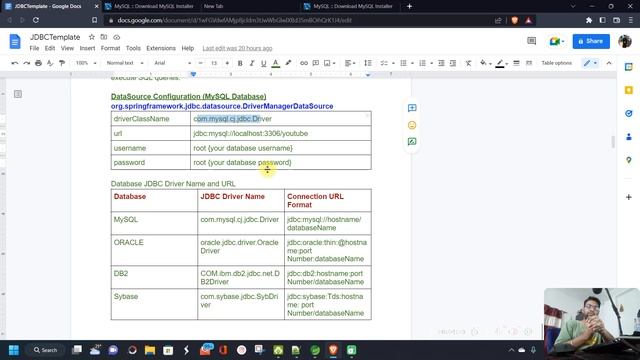Toggle bold formatting
This screenshot has height=360, width=640.
coord(240,63)
